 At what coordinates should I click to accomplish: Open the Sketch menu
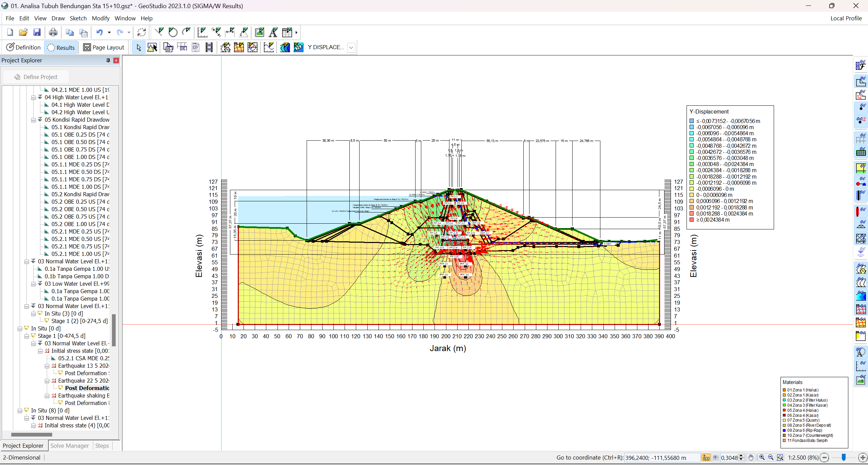78,18
